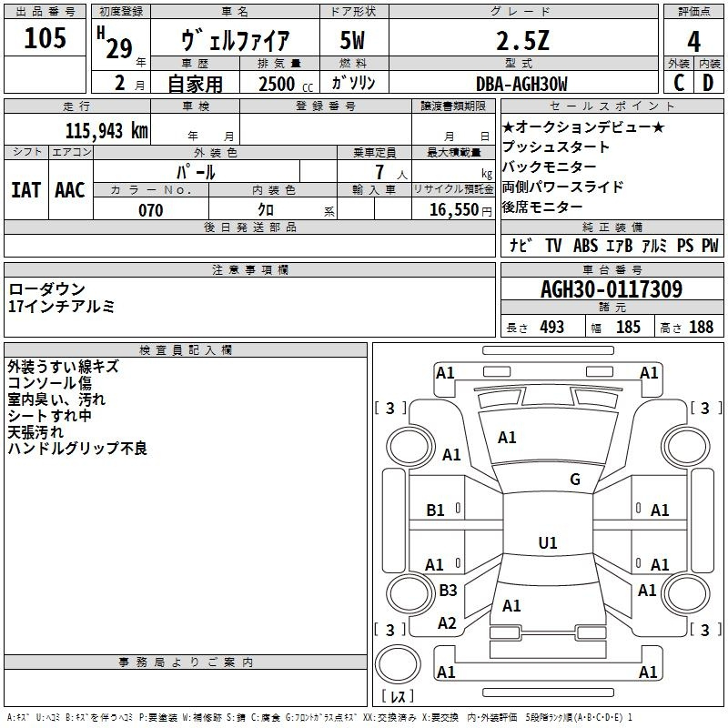Click the spare tire circle icon
Screen dimensions: 728x728
398,664
